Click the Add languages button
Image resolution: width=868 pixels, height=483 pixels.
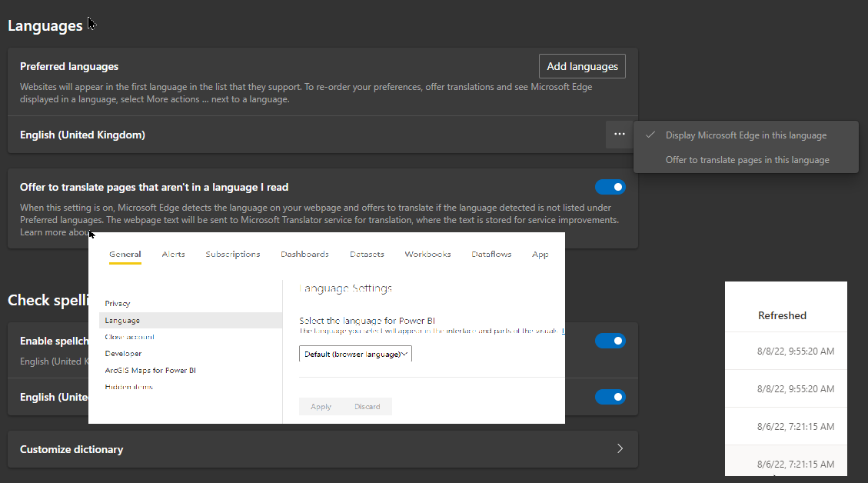582,66
